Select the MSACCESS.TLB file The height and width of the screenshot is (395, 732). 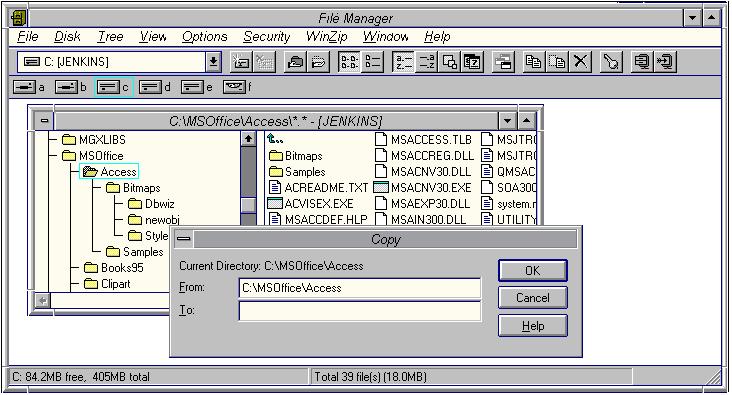pos(423,140)
